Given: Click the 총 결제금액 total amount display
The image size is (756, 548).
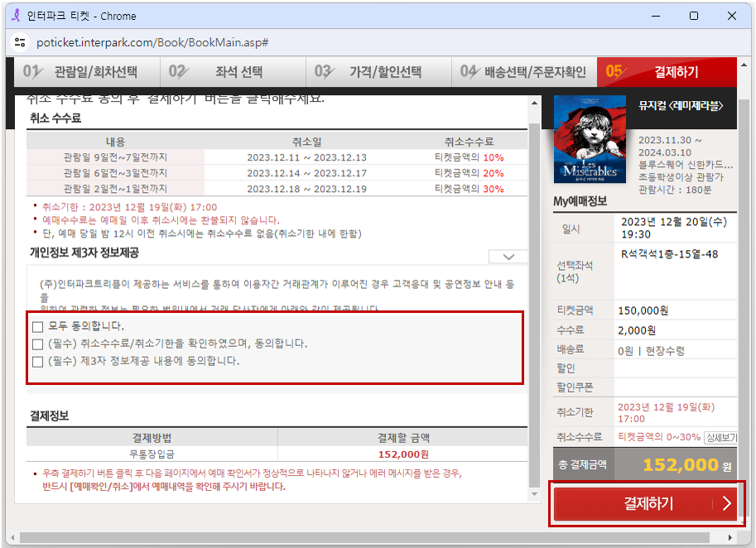Looking at the screenshot, I should click(646, 465).
